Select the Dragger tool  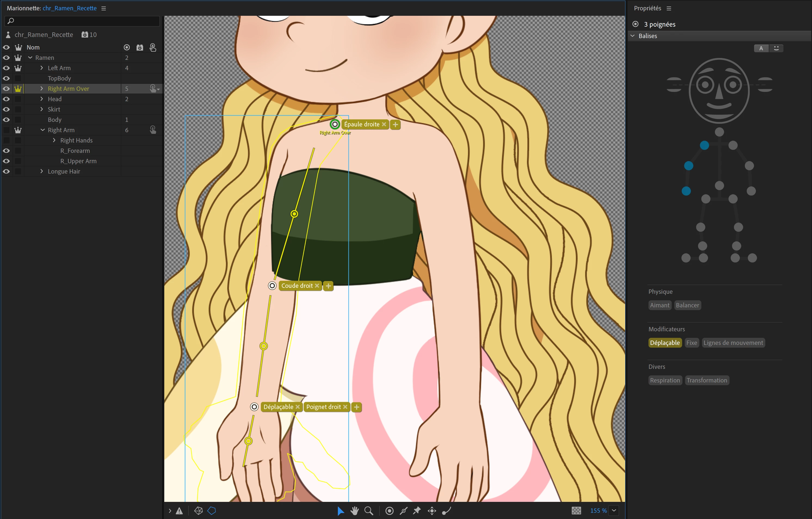point(432,511)
